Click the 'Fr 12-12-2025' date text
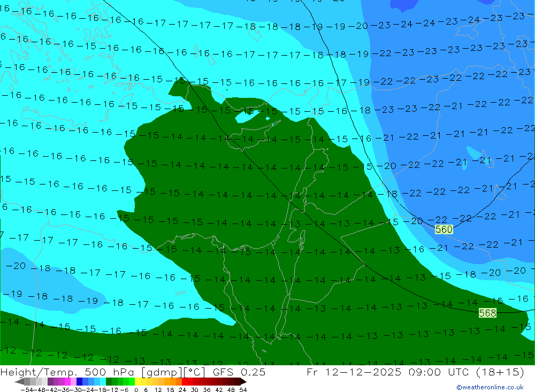The height and width of the screenshot is (392, 535). click(x=354, y=372)
